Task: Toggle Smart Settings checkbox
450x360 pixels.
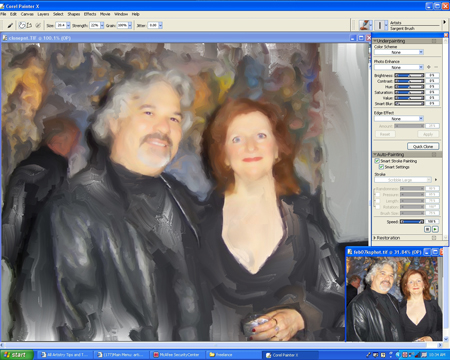Action: 381,167
